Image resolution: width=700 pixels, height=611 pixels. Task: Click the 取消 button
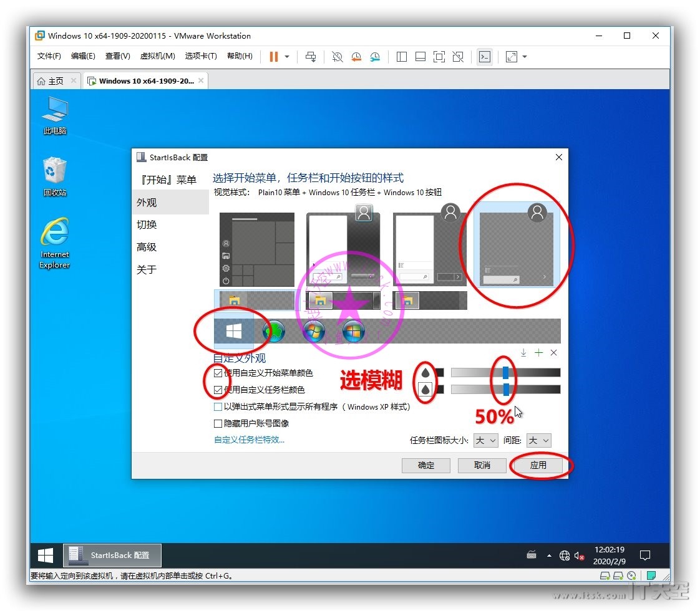click(482, 465)
